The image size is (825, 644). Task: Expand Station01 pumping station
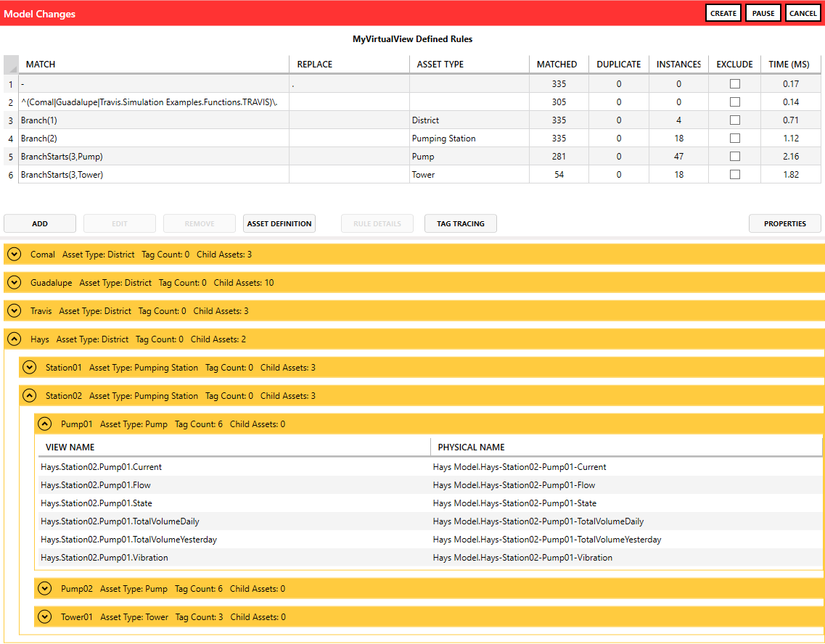(30, 368)
